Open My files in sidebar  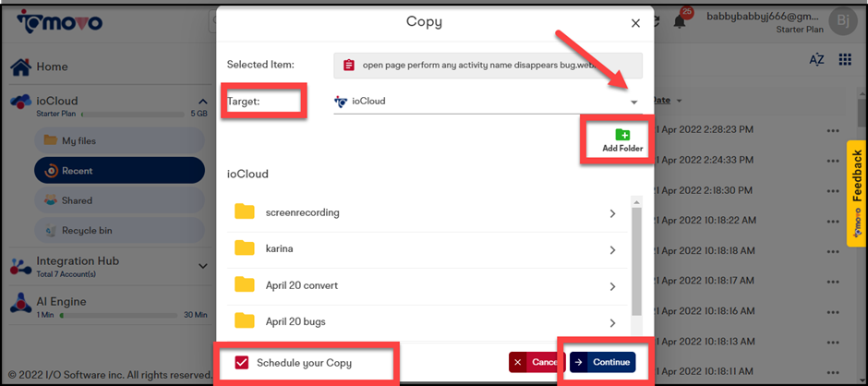tap(119, 140)
